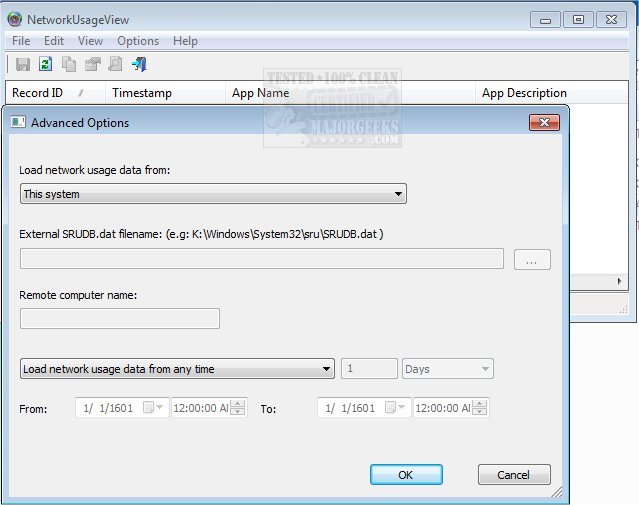This screenshot has height=505, width=639.
Task: Close the Advanced Options dialog
Action: [544, 122]
